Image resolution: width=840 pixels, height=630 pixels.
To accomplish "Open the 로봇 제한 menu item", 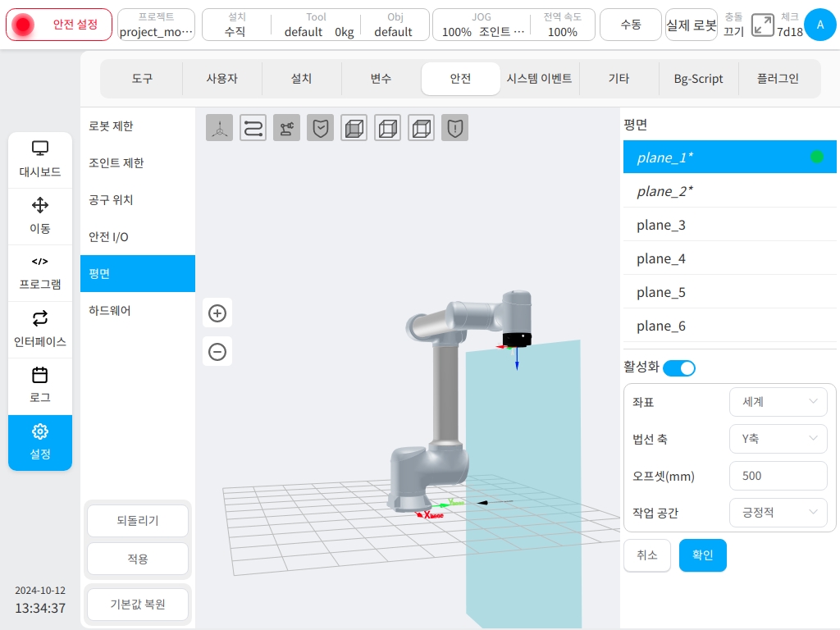I will click(x=138, y=126).
